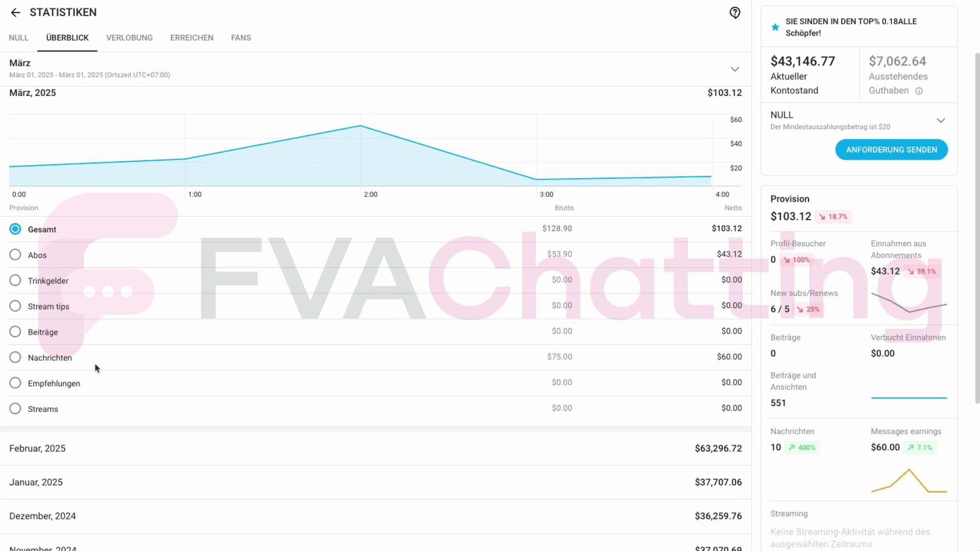This screenshot has height=551, width=980.
Task: Click the red 39.1% indicator under Abonnements earnings
Action: pyautogui.click(x=922, y=271)
